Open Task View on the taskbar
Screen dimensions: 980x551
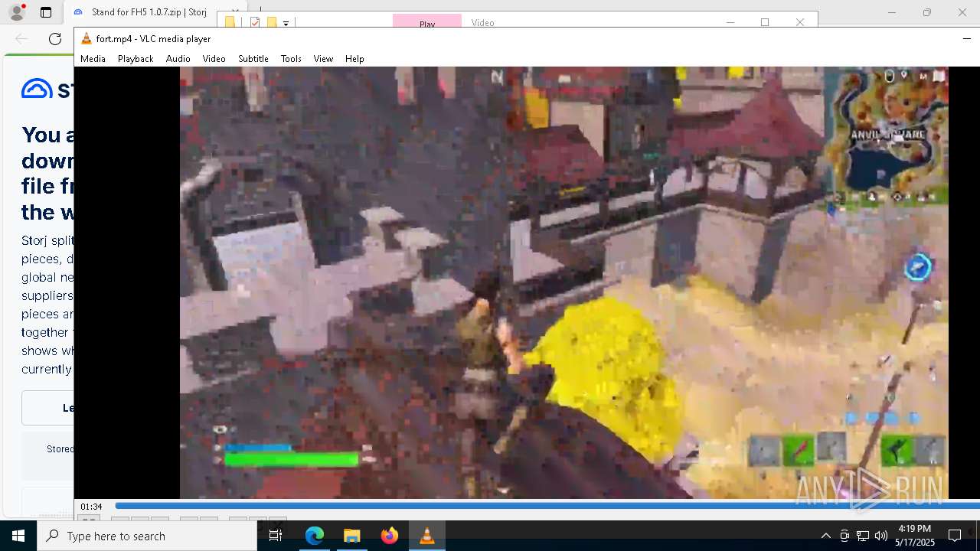(276, 536)
